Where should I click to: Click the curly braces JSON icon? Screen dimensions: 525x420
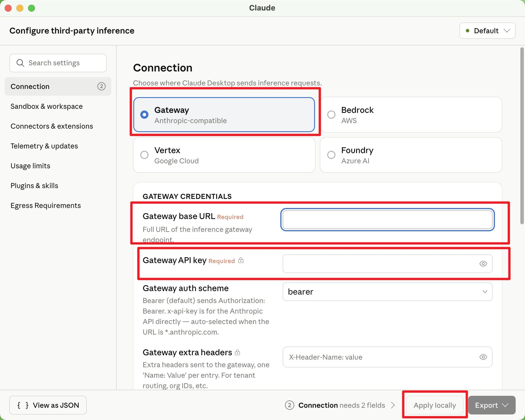(23, 405)
